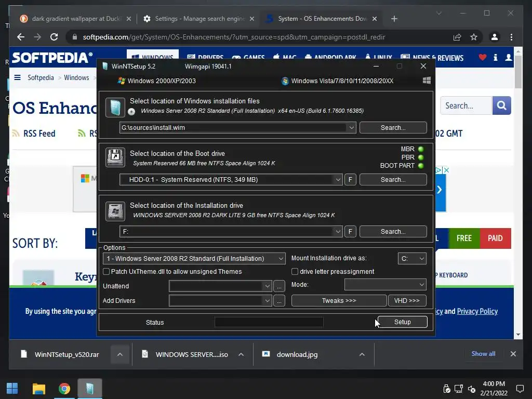
Task: Expand the F: installation drive dropdown
Action: [x=338, y=231]
